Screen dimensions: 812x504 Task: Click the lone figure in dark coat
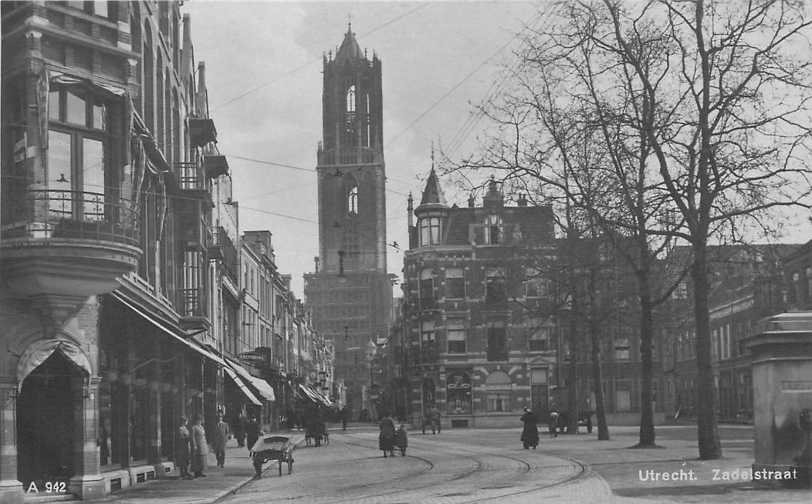[x=529, y=428]
